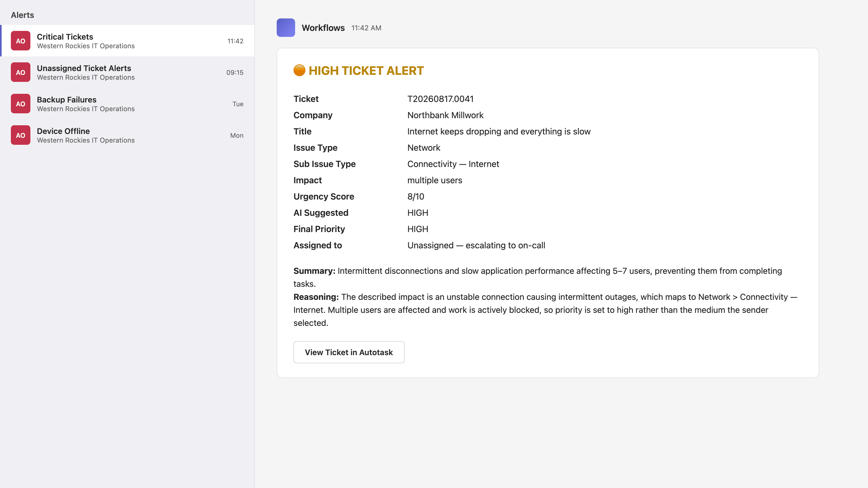This screenshot has width=868, height=488.
Task: Open the Unassigned Ticket Alerts channel
Action: [127, 72]
